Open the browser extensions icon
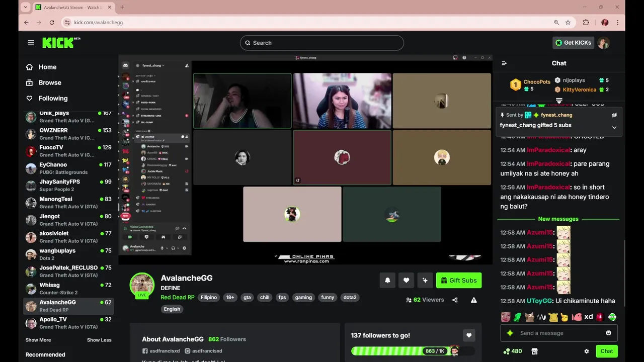This screenshot has height=362, width=644. click(x=586, y=22)
